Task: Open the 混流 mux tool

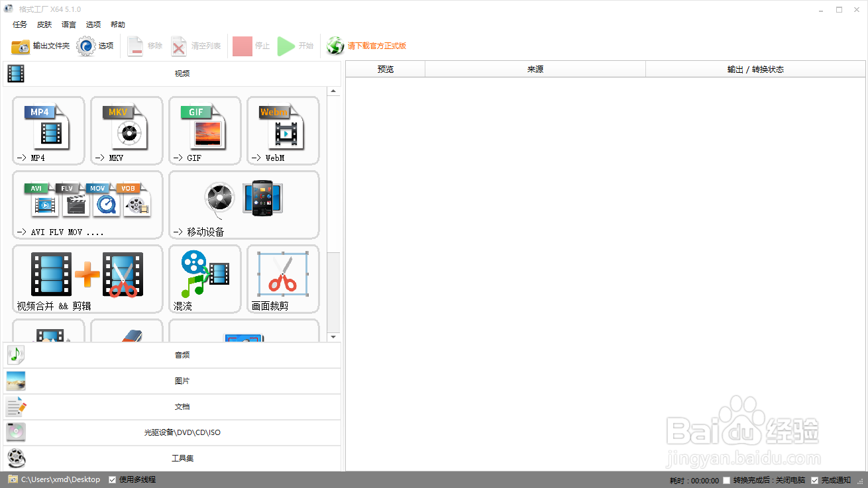Action: pos(205,279)
